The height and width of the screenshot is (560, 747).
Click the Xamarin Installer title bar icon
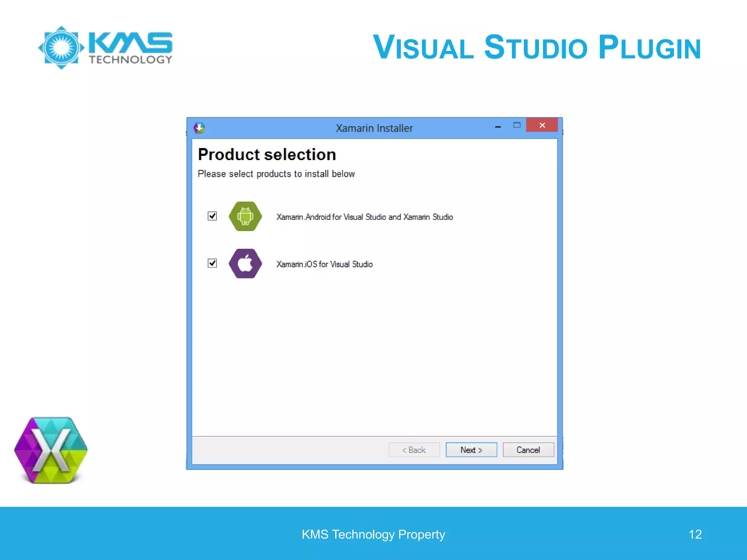199,128
